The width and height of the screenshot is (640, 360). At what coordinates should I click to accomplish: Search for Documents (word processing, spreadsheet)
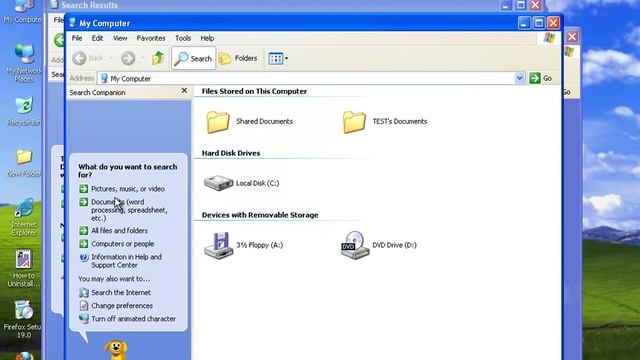129,210
